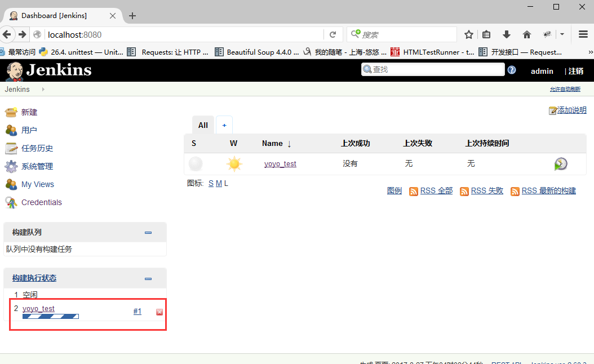Click the Jenkins butler logo icon

click(x=15, y=71)
